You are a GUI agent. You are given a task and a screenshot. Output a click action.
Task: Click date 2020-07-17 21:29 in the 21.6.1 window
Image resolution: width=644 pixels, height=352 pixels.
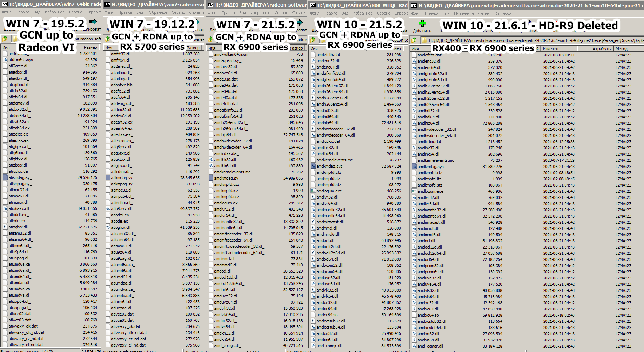pos(559,160)
